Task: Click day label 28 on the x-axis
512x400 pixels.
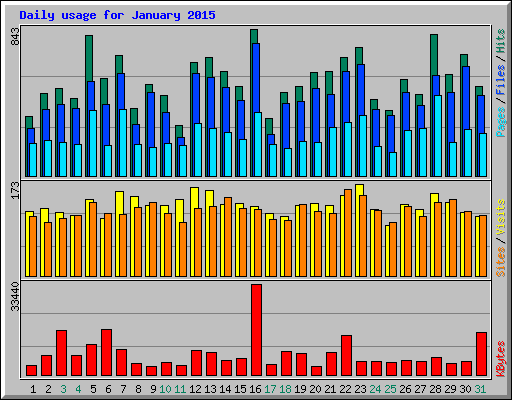Action: (x=435, y=389)
